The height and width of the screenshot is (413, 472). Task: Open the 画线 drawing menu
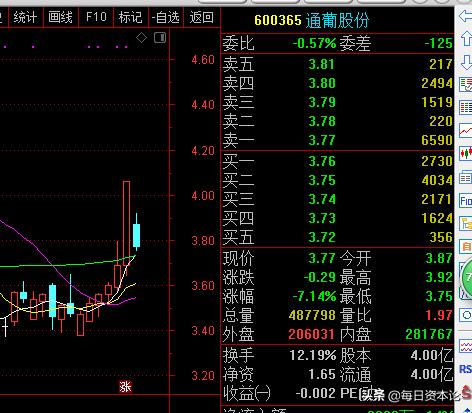coord(60,17)
